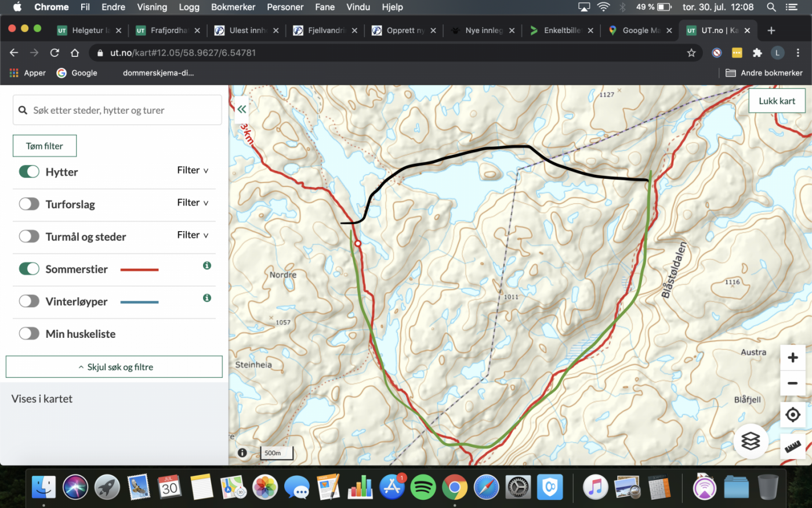Turn on the Vinterløyper toggle
This screenshot has width=812, height=508.
point(29,301)
